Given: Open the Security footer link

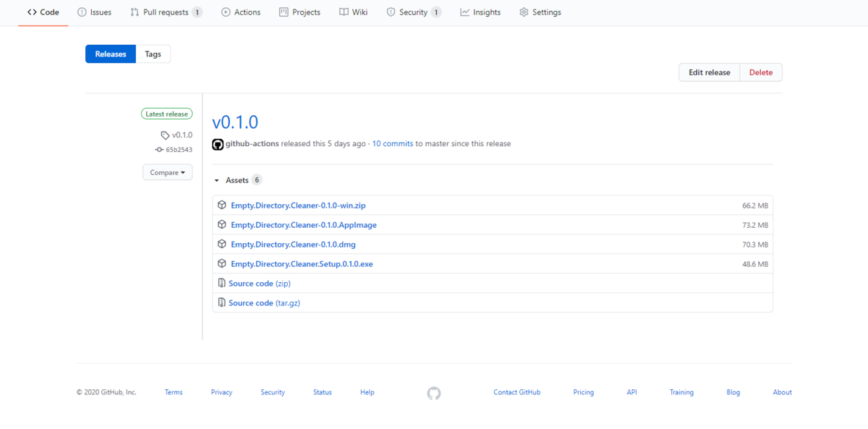Looking at the screenshot, I should [273, 393].
